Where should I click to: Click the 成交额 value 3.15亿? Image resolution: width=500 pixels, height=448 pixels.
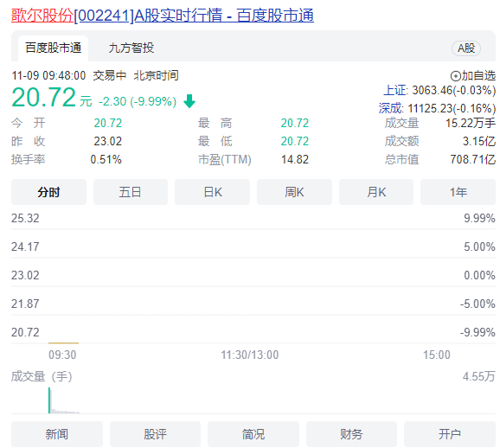click(479, 141)
